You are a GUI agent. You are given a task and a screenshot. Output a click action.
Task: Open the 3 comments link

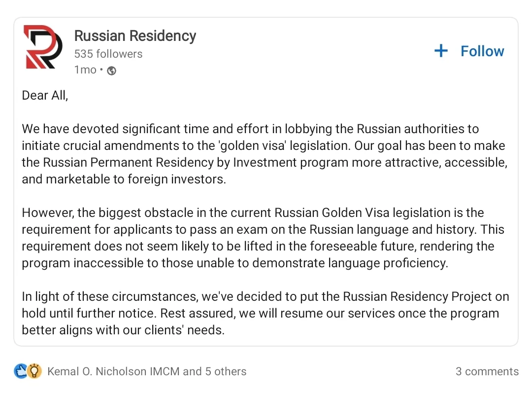(487, 371)
